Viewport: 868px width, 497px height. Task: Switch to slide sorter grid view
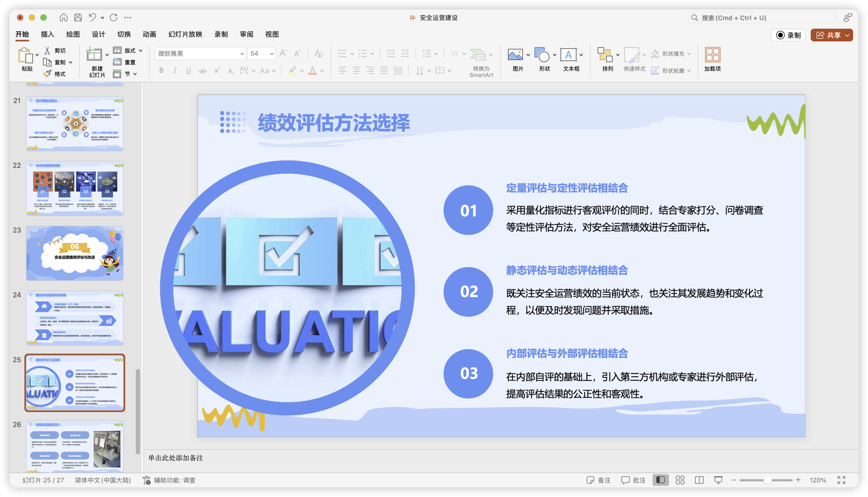coord(680,480)
